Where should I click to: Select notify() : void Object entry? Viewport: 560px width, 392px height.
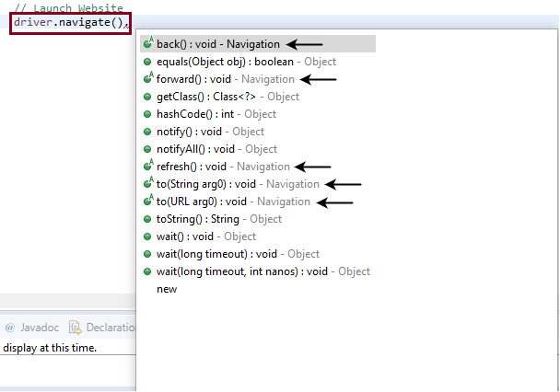click(x=210, y=132)
